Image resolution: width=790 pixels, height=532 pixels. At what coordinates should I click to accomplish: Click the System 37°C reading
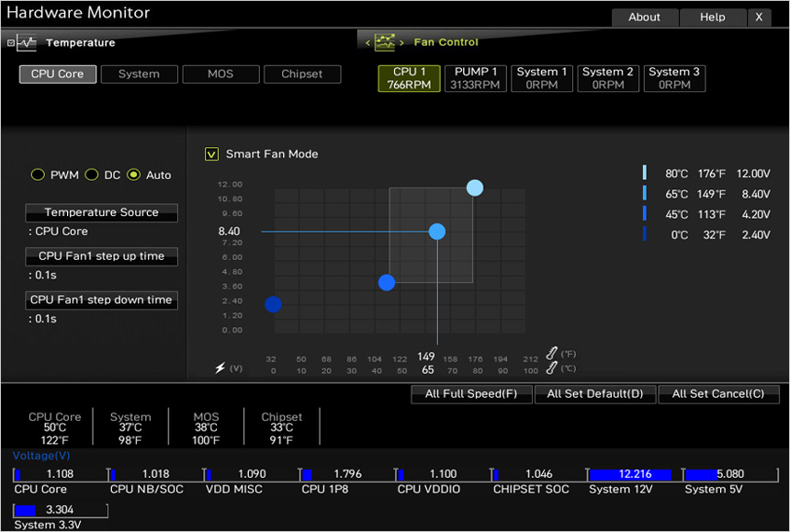point(130,428)
